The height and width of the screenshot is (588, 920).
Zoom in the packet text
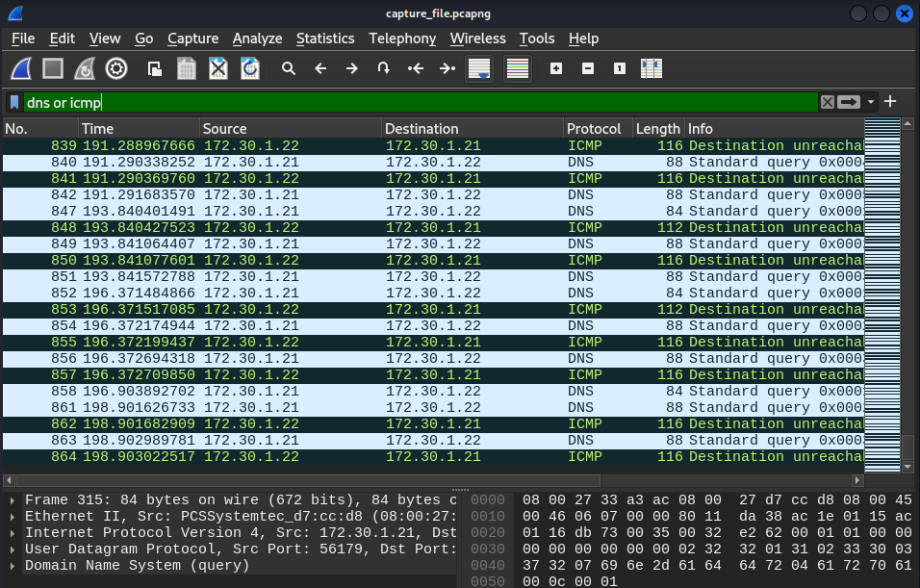[x=556, y=68]
